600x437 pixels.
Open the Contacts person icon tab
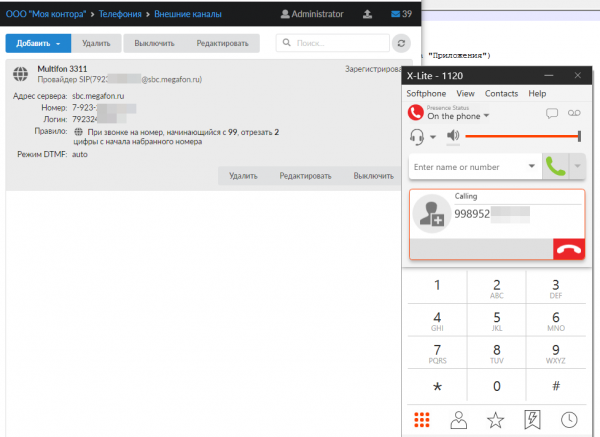pos(458,420)
